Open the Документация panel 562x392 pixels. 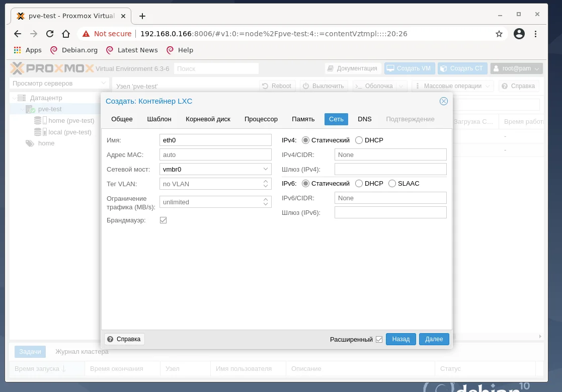351,68
